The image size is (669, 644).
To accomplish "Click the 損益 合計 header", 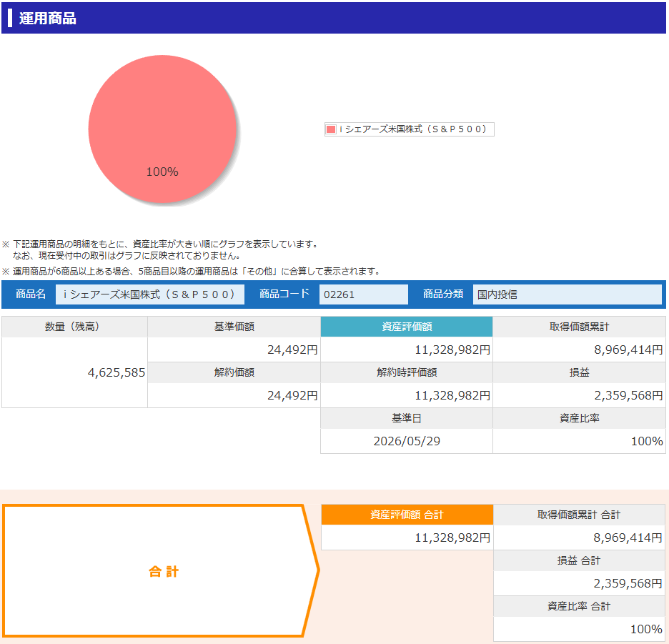I will click(x=579, y=561).
